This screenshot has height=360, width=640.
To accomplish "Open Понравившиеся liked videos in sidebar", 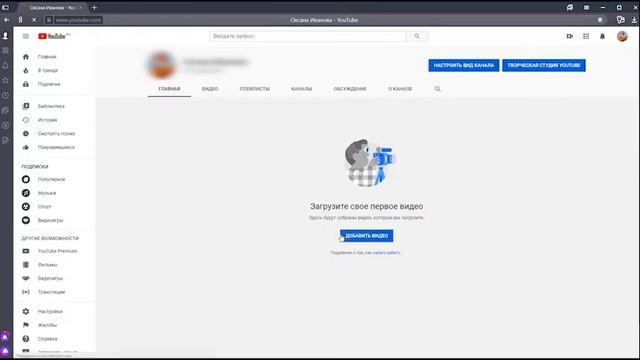I will (x=55, y=147).
